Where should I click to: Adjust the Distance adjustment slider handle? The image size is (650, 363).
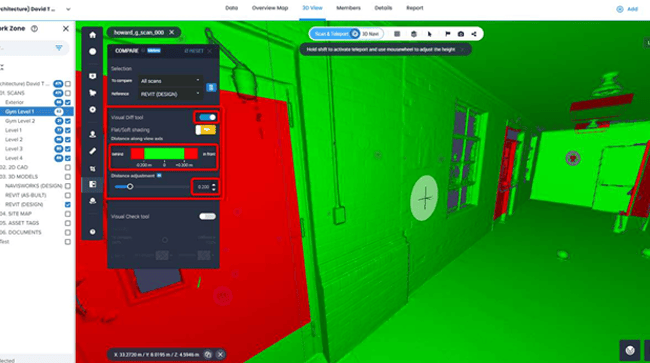[130, 187]
